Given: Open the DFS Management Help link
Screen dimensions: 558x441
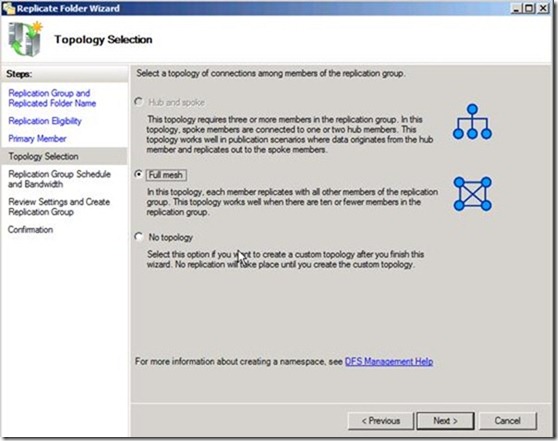Looking at the screenshot, I should [389, 361].
